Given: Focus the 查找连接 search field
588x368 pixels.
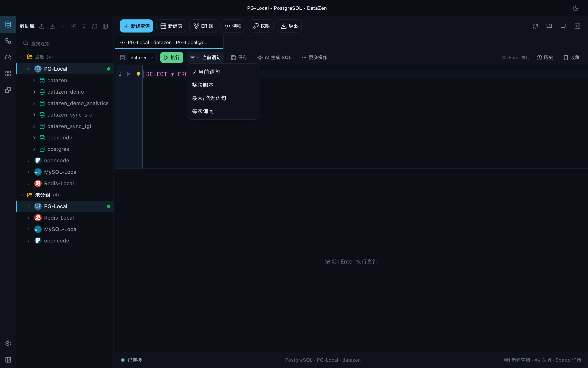Looking at the screenshot, I should click(x=65, y=43).
